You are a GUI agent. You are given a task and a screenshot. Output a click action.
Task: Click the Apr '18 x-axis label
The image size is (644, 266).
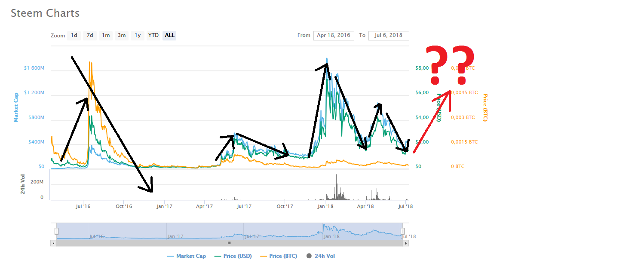[x=365, y=206]
